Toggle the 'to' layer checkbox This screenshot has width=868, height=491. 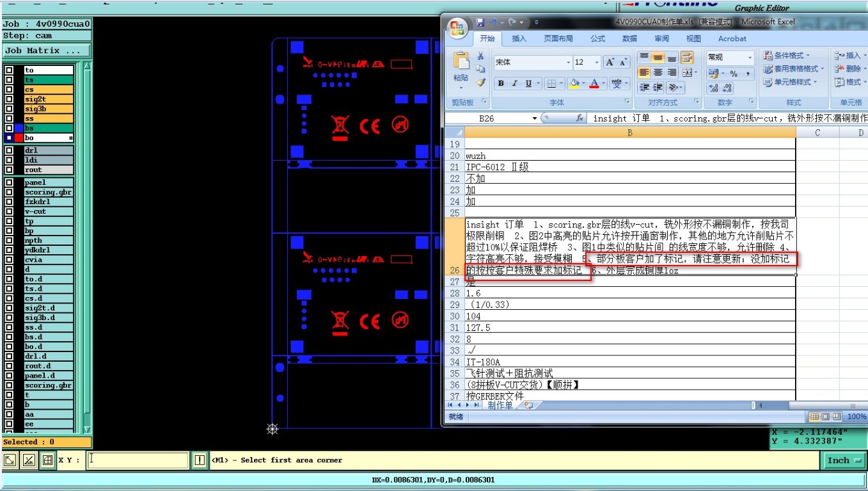(x=9, y=70)
